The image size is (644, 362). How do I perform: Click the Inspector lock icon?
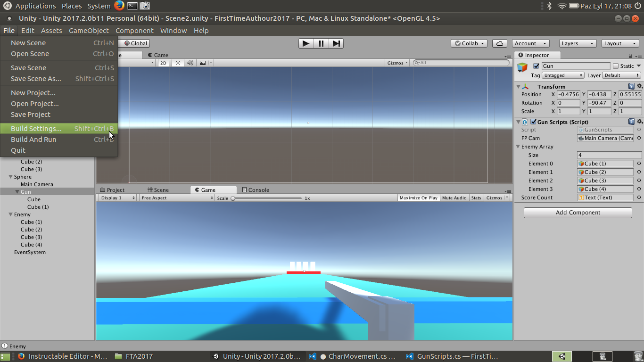click(631, 56)
